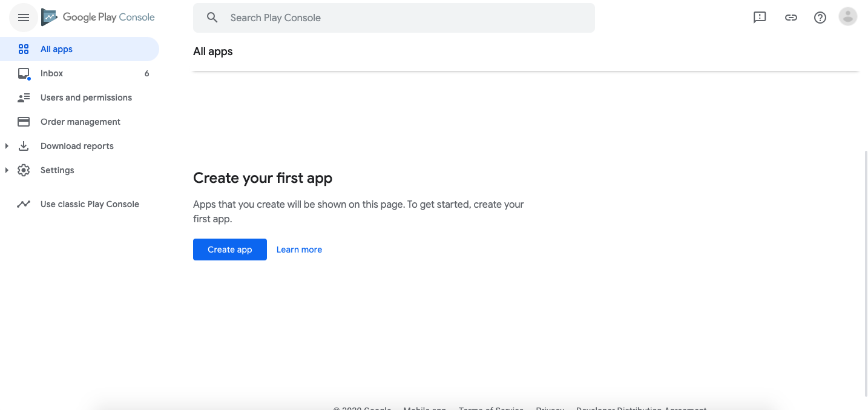Click the search magnifier icon
This screenshot has height=410, width=868.
[x=212, y=18]
